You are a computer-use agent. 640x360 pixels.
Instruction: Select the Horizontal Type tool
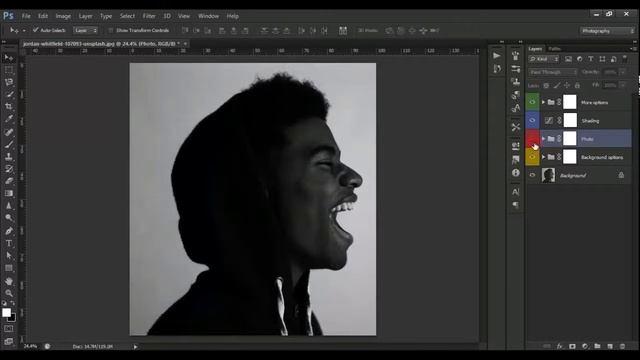[9, 243]
